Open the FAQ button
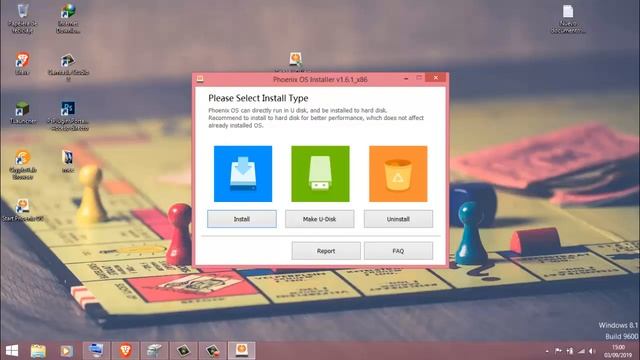The image size is (640, 360). [x=398, y=251]
